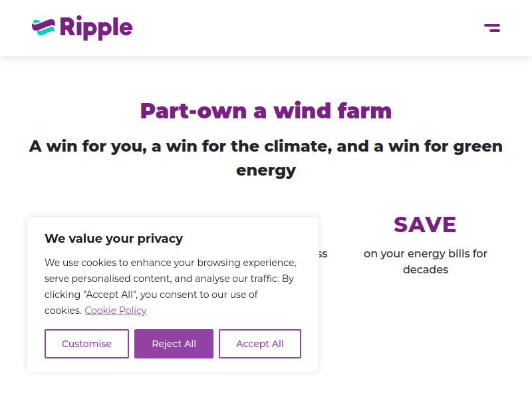
Task: Accept all cookies
Action: point(260,344)
